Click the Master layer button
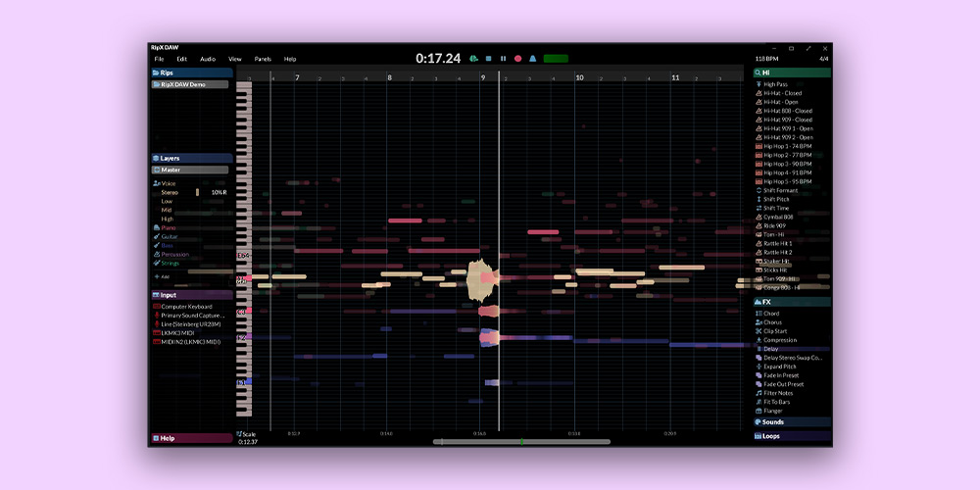The image size is (980, 490). coord(189,170)
